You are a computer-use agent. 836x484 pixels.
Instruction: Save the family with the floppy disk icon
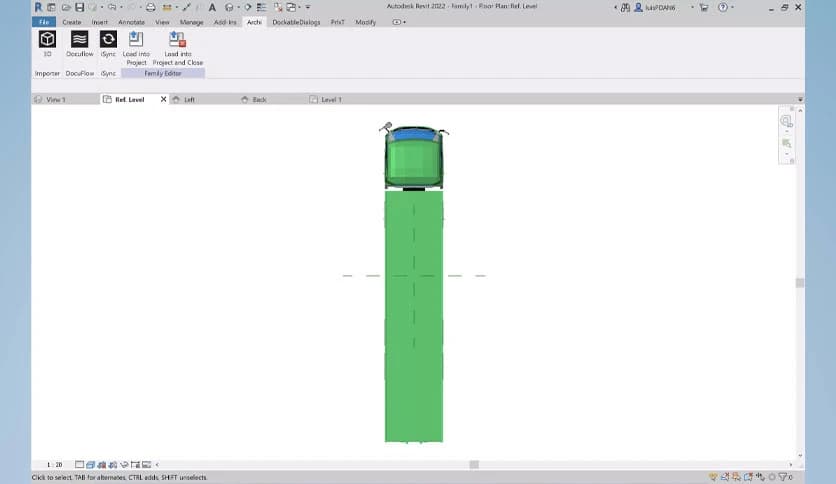point(79,7)
